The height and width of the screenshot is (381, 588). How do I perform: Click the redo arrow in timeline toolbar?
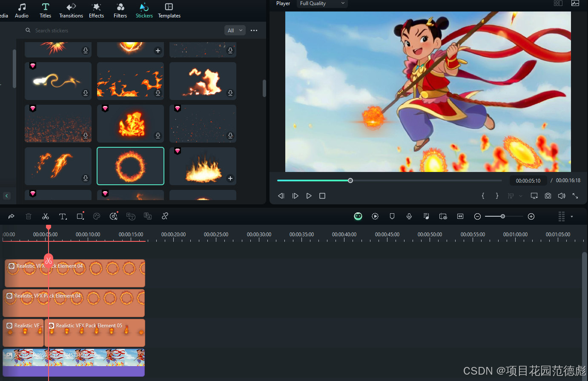pos(11,216)
